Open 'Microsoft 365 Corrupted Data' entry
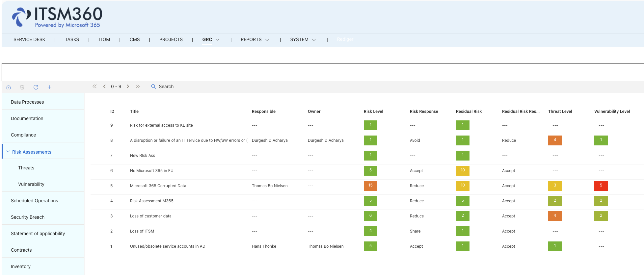Image resolution: width=644 pixels, height=275 pixels. 158,186
